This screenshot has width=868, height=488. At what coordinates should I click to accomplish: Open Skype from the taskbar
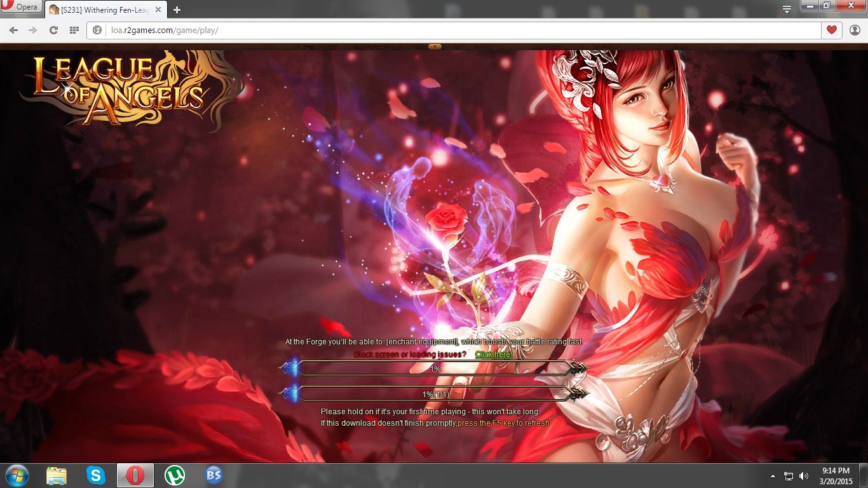pyautogui.click(x=96, y=475)
